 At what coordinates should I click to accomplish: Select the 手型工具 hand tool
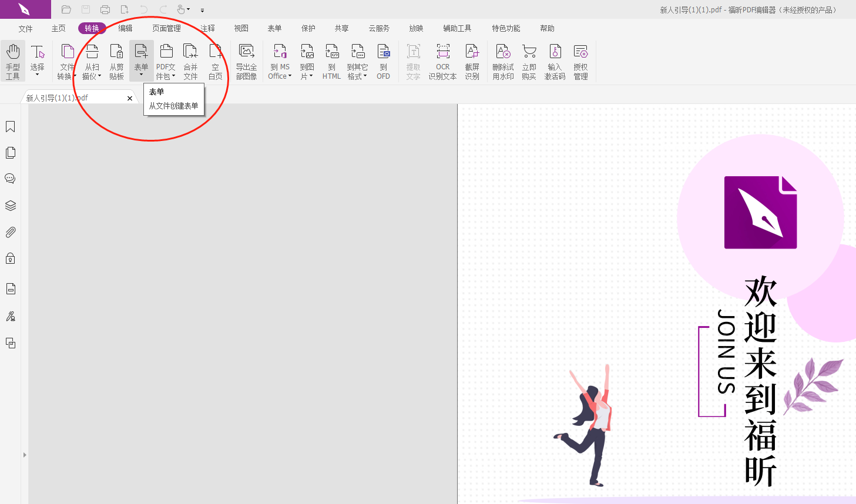13,61
